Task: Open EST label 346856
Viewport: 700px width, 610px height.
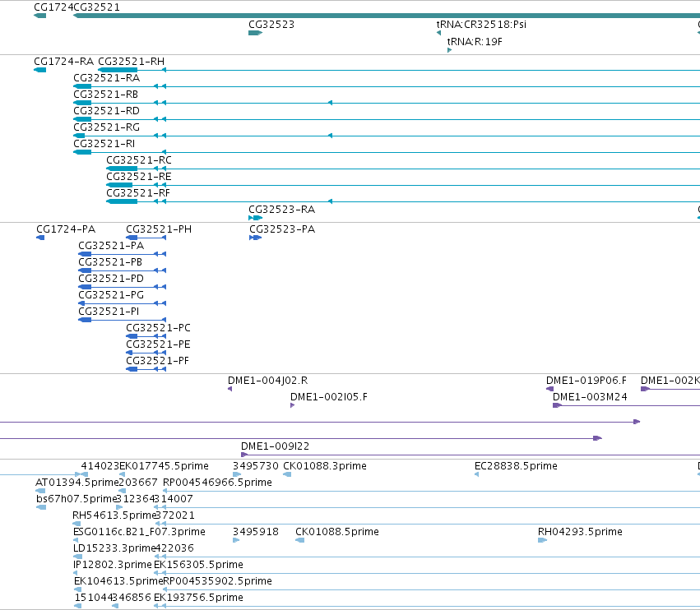Action: coord(132,598)
